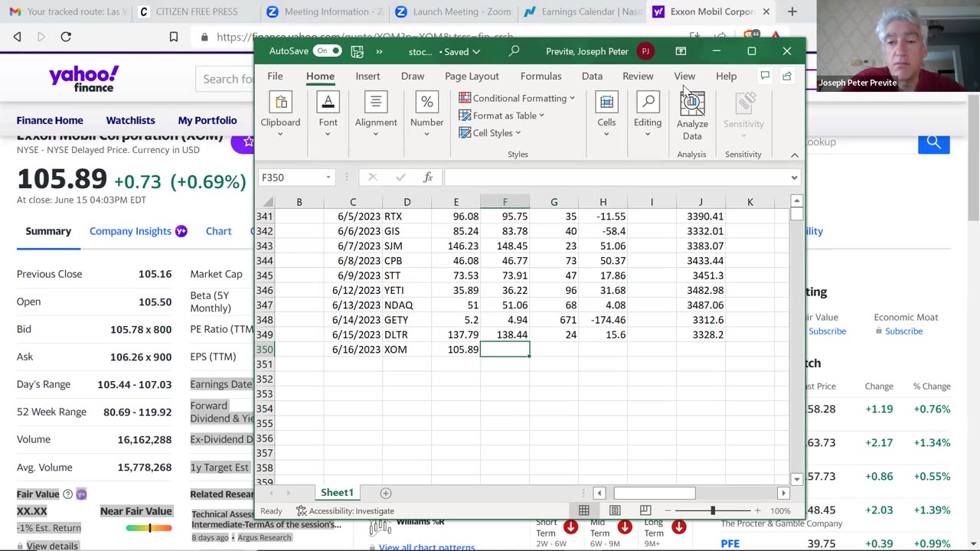Viewport: 980px width, 551px height.
Task: Click Accessibility: Investigate in status bar
Action: click(345, 511)
